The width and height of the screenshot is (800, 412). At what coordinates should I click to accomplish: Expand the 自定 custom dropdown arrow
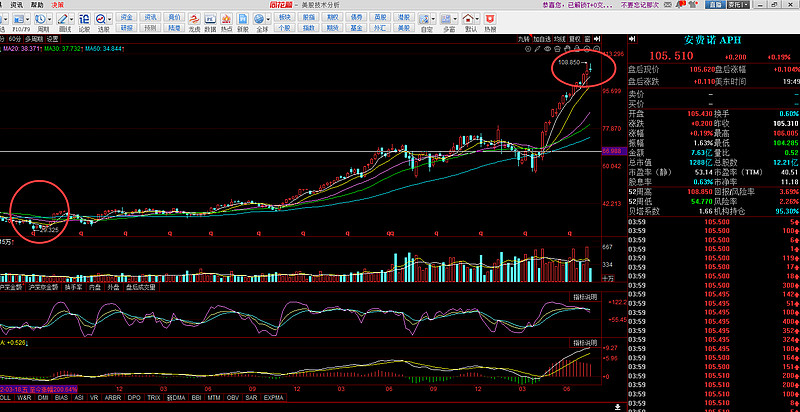(x=433, y=19)
